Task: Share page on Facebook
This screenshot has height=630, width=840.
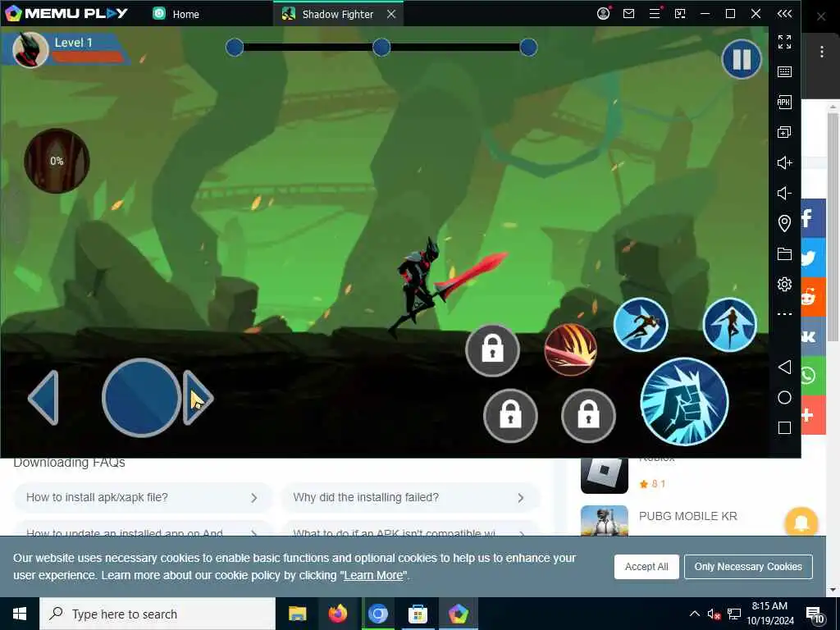Action: pos(813,218)
